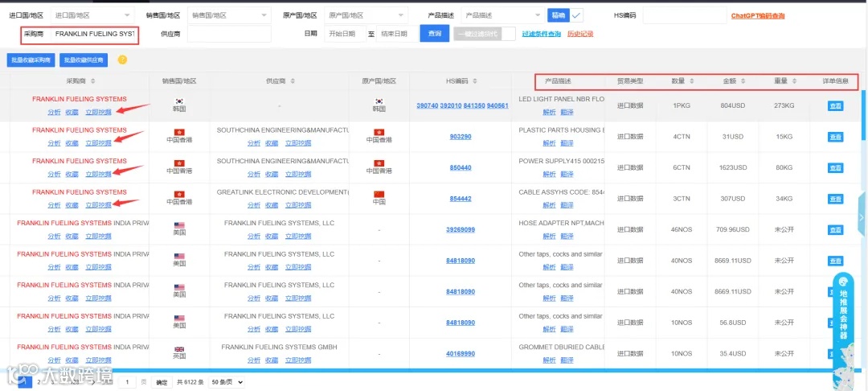Open the 50条/页 page size dropdown
Viewport: 868px width, 391px height.
(x=227, y=382)
